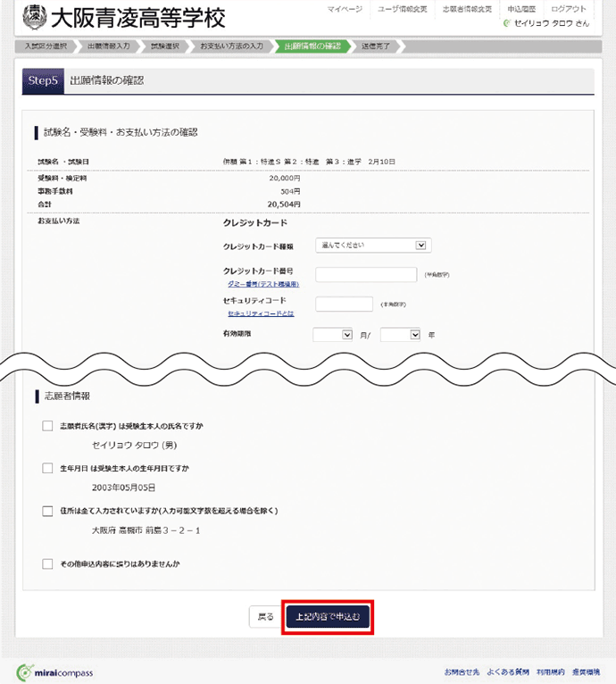Expand the expiration year dropdown
The height and width of the screenshot is (684, 616).
pyautogui.click(x=400, y=334)
